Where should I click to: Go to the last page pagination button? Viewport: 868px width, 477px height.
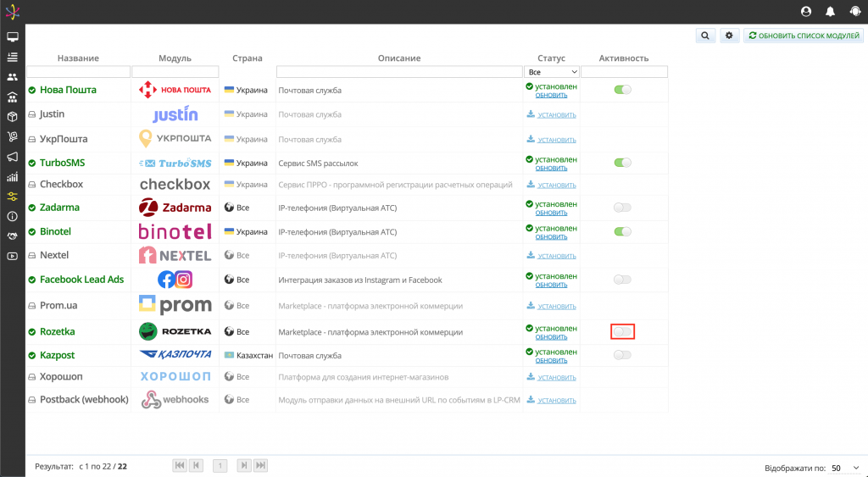261,465
